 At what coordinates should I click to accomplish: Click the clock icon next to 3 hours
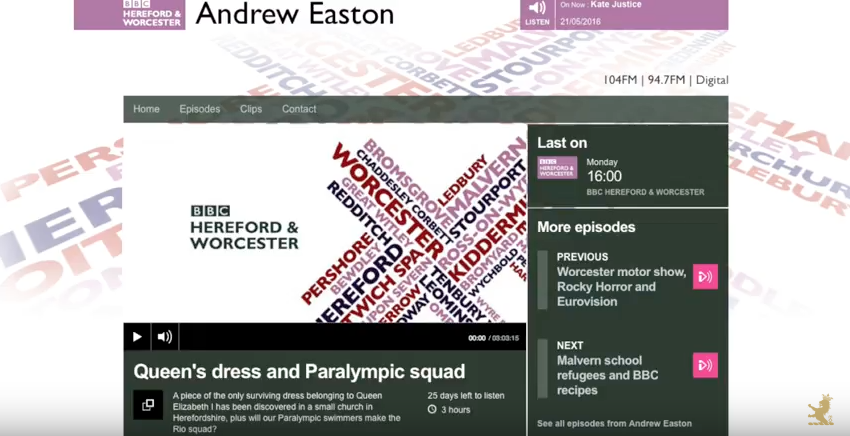(x=432, y=409)
